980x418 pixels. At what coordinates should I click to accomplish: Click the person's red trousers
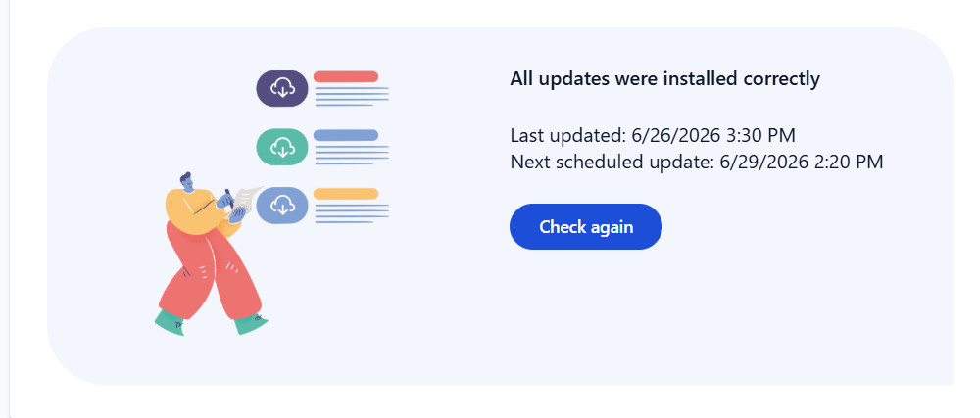click(210, 271)
